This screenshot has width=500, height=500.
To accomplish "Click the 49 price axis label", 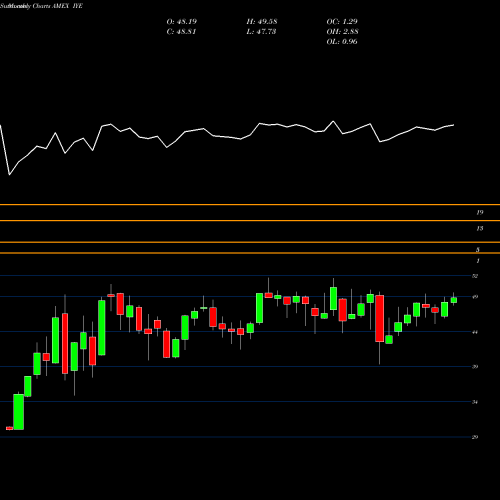I will point(475,297).
